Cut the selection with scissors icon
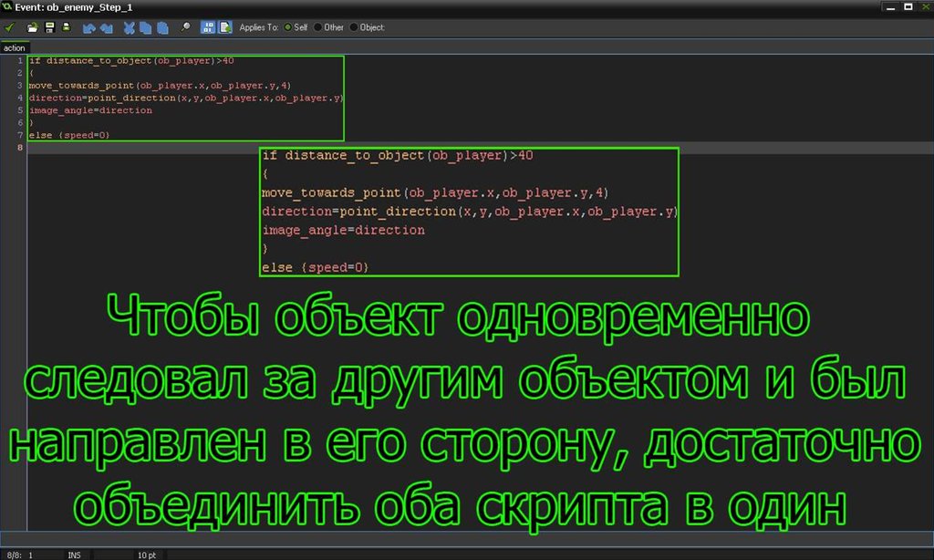The image size is (934, 560). [129, 27]
